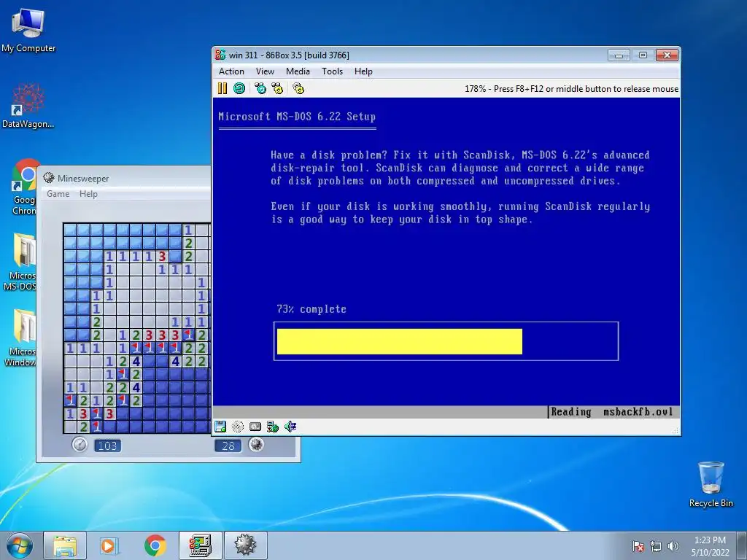Open Windows Media Player from the taskbar
Image resolution: width=747 pixels, height=560 pixels.
click(x=109, y=545)
